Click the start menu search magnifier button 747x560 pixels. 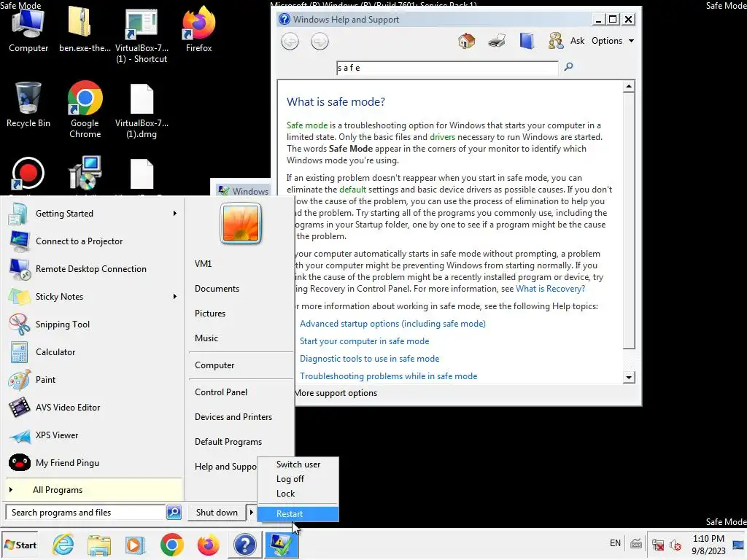[174, 513]
